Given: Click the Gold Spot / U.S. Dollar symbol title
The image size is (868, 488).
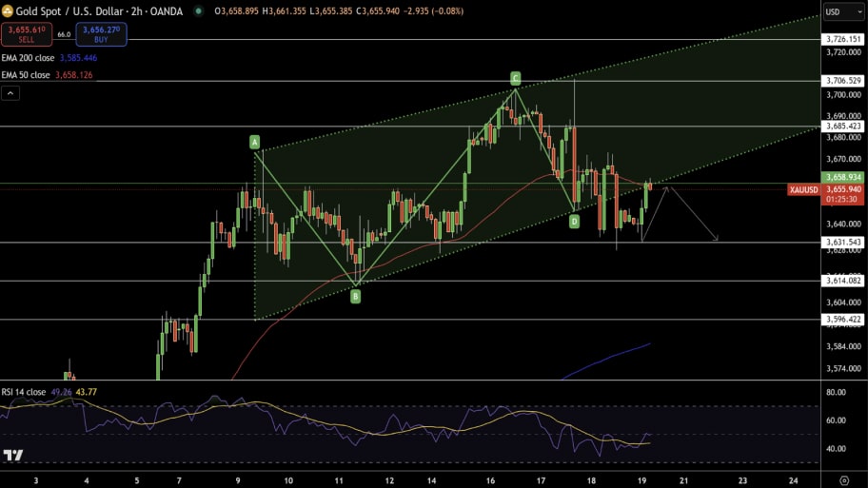Looking at the screenshot, I should 99,11.
